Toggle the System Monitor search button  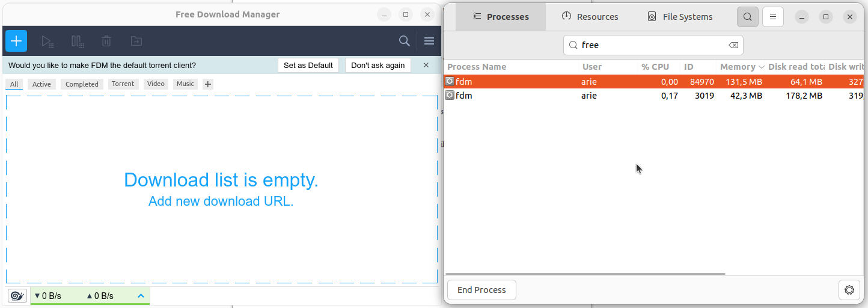748,17
